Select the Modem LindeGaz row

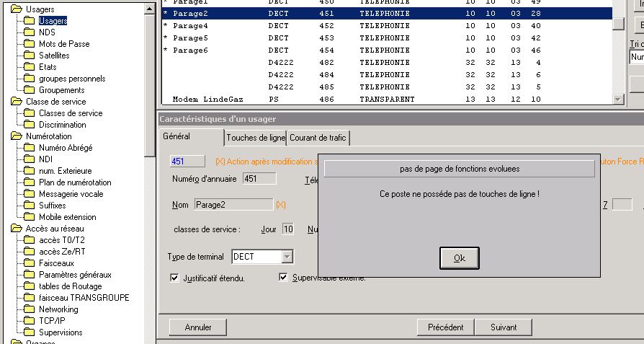click(x=387, y=99)
